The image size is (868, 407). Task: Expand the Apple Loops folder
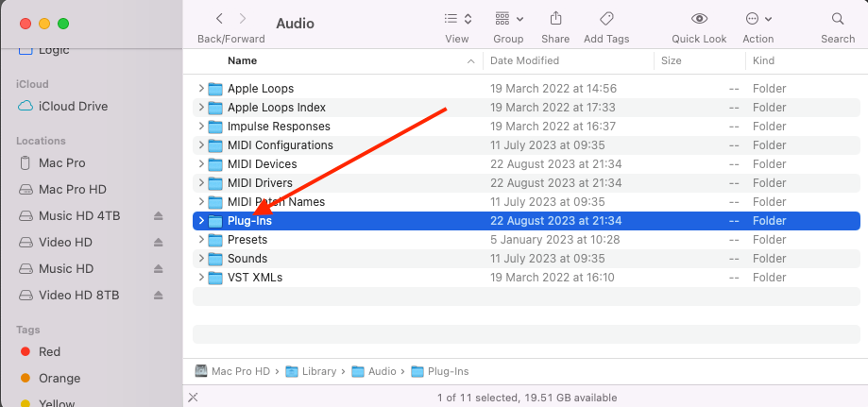201,89
